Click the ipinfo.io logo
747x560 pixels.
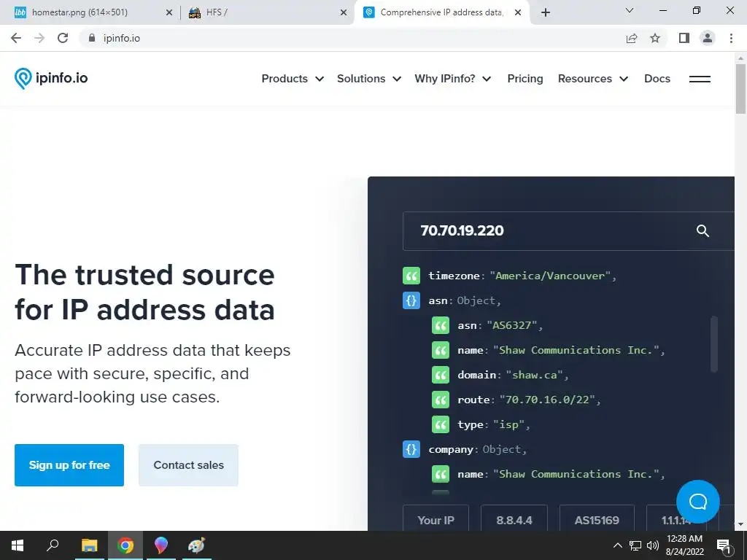click(51, 78)
